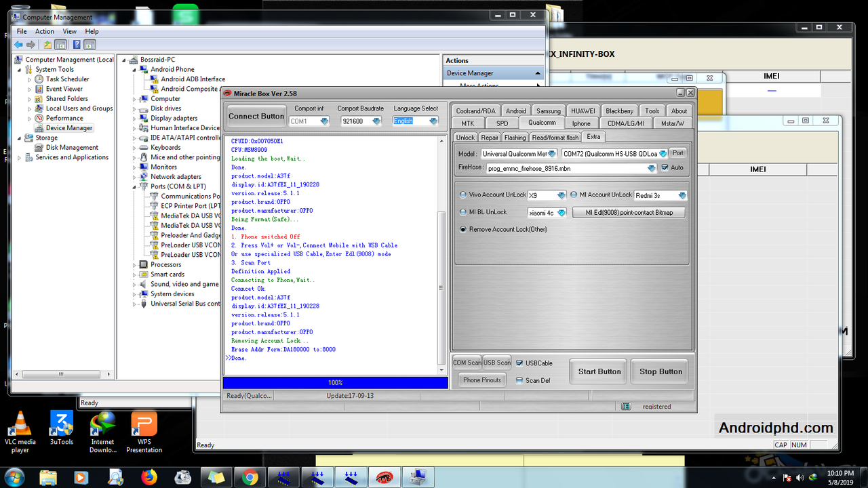This screenshot has height=488, width=868.
Task: Open the Unlock sub-tab
Action: [x=466, y=138]
